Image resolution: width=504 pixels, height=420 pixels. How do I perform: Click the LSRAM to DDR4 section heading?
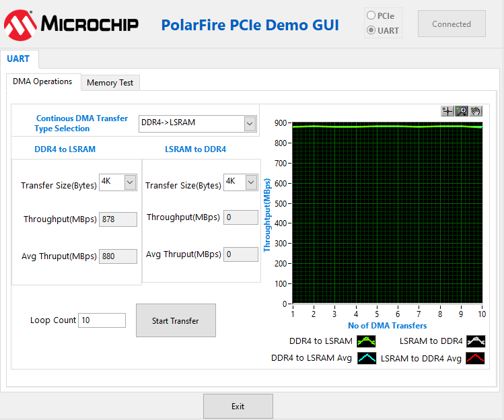pos(195,149)
